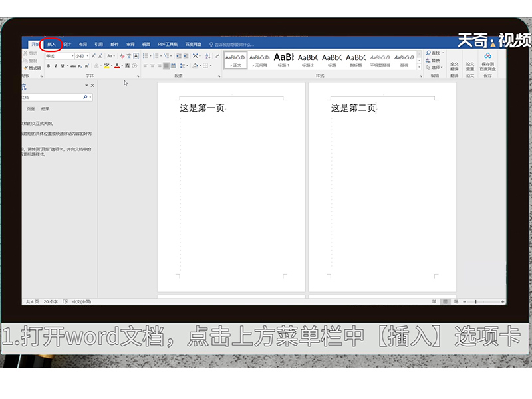Toggle underline formatting
This screenshot has height=399, width=532.
click(x=63, y=65)
